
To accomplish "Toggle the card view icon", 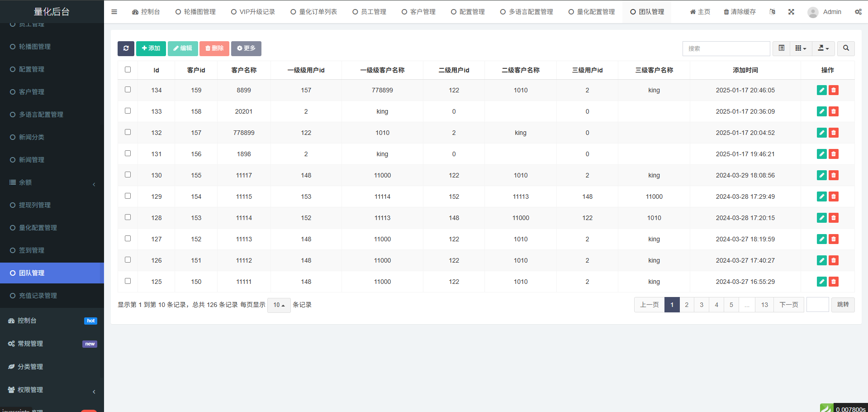I will pos(781,48).
